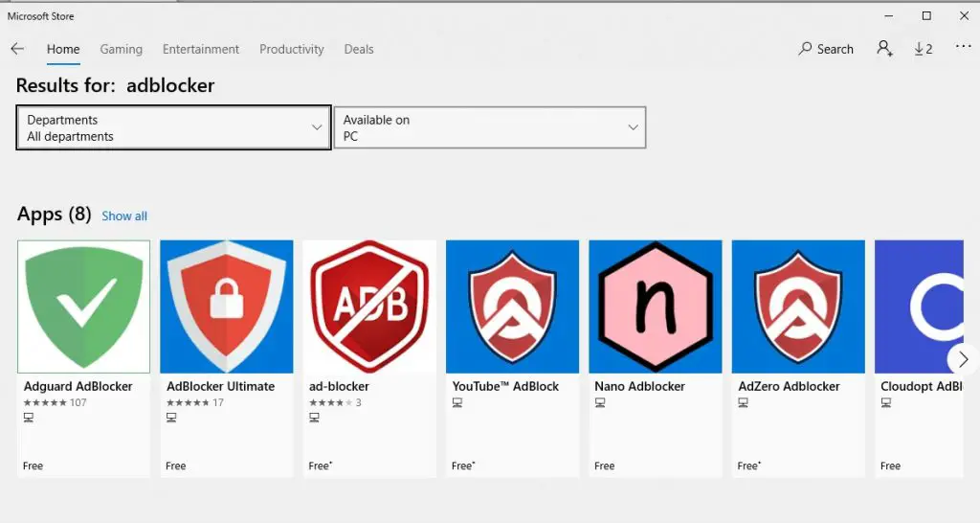Click the PC icon under AdZero Adblocker
Image resolution: width=980 pixels, height=523 pixels.
click(x=743, y=403)
